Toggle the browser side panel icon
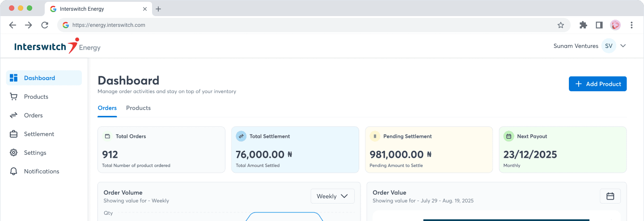The width and height of the screenshot is (644, 221). point(599,25)
